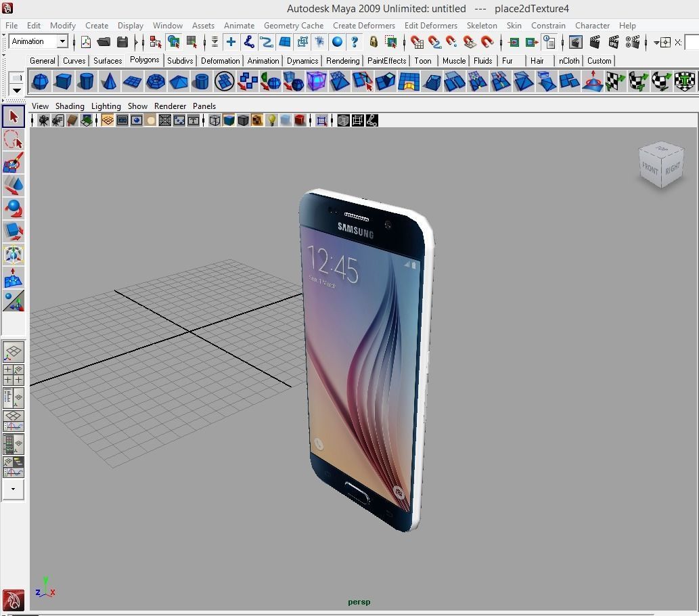Viewport: 699px width, 616px height.
Task: Open the Skeleton menu
Action: coord(482,26)
